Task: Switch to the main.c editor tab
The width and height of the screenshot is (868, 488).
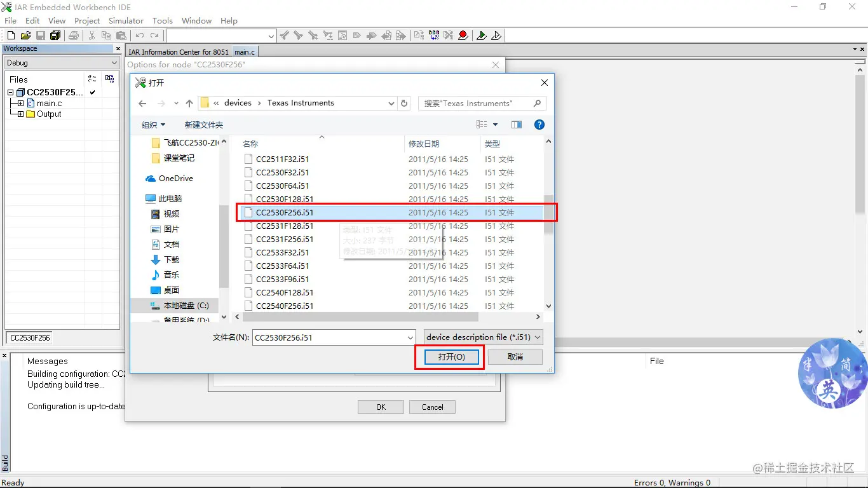Action: (x=245, y=52)
